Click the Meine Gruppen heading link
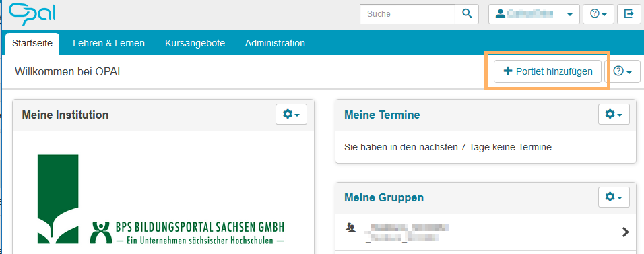644x254 pixels. (x=384, y=197)
